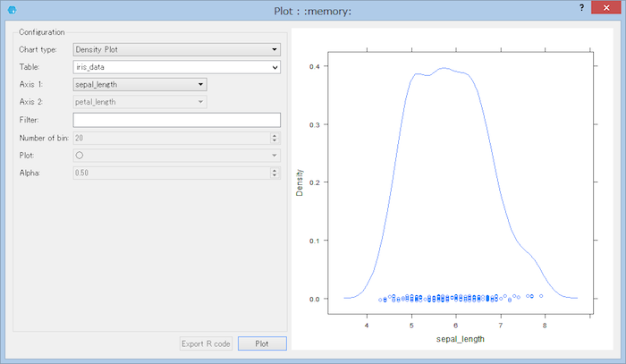
Task: Increase the Number of bin spinner
Action: 275,135
